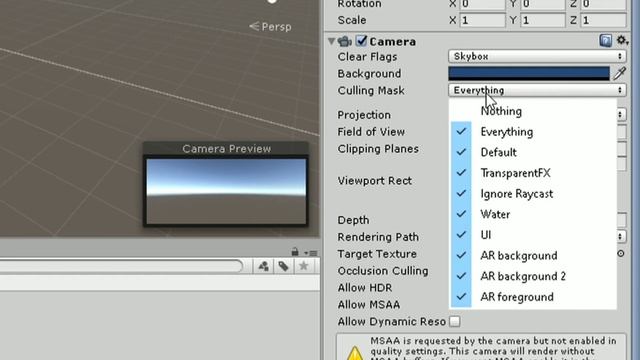The width and height of the screenshot is (640, 360).
Task: Enable Allow Dynamic Resolution checkbox
Action: 455,322
